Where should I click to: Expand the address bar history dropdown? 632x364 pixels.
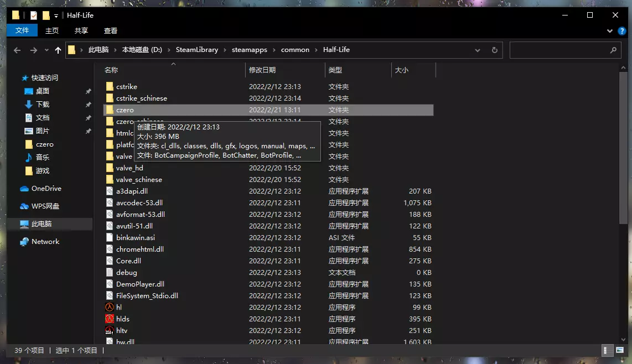[x=477, y=50]
